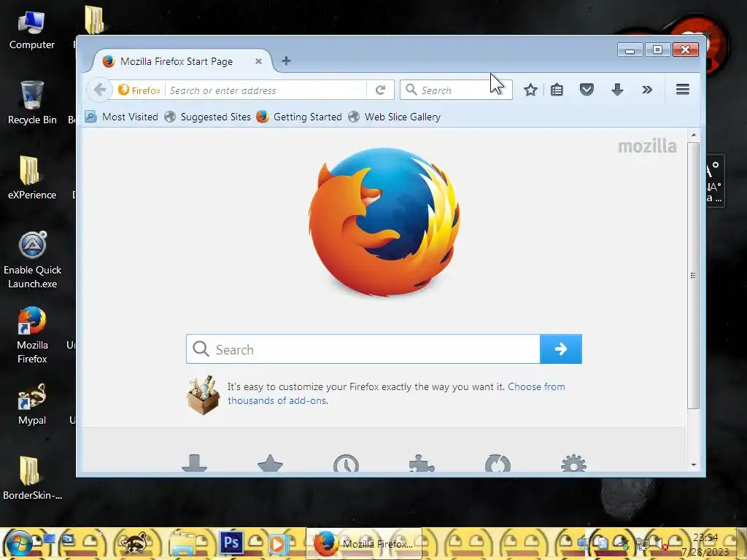
Task: Click the muted volume tray icon
Action: tap(660, 542)
